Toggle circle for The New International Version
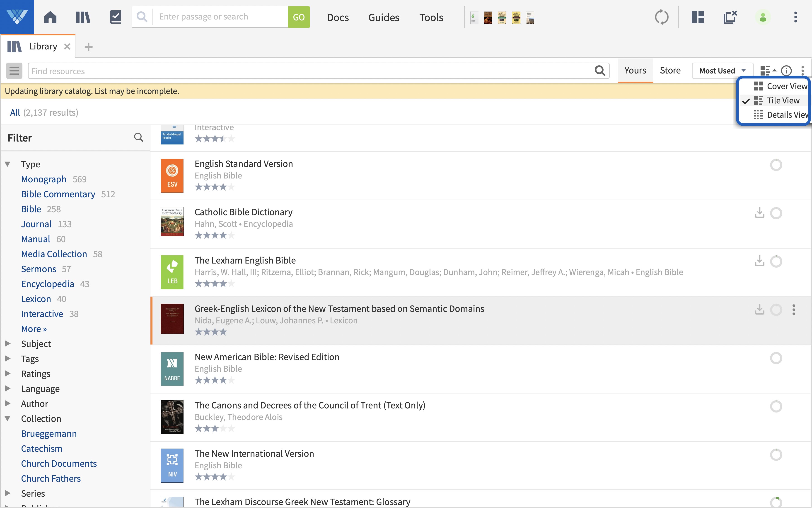 [x=776, y=455]
